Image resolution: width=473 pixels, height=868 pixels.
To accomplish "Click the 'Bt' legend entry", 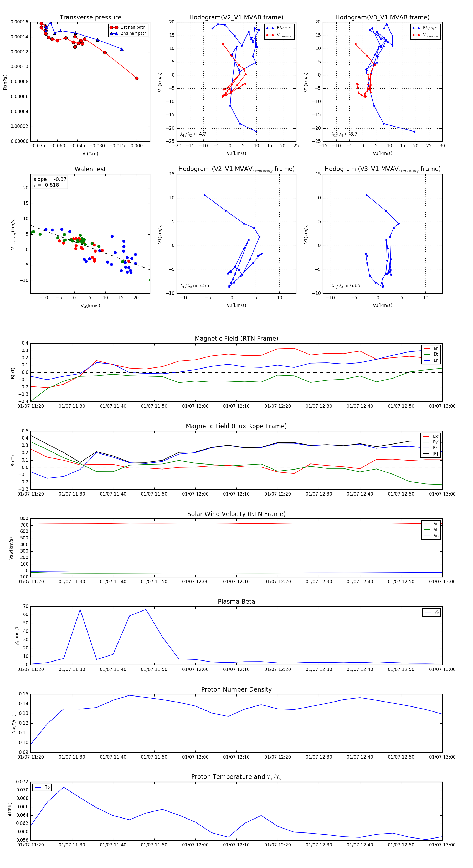I will pyautogui.click(x=431, y=354).
